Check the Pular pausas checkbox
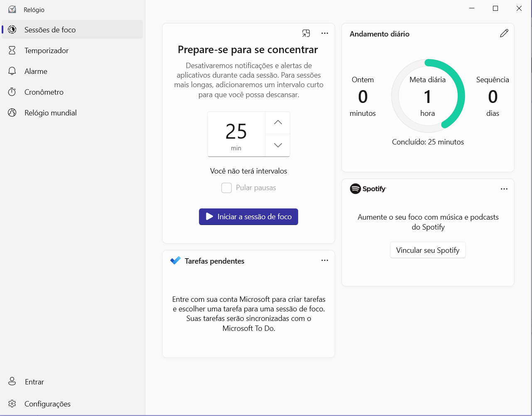Viewport: 532px width, 416px height. [x=226, y=188]
